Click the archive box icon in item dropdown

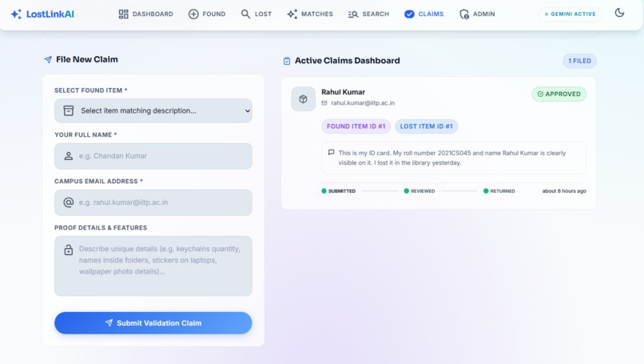[69, 110]
